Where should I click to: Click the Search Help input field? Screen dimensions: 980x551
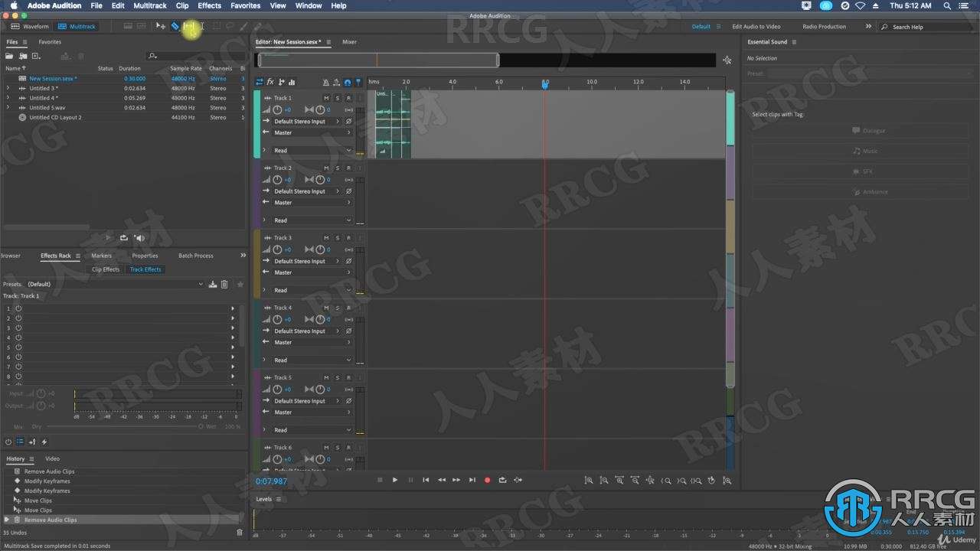pyautogui.click(x=928, y=27)
